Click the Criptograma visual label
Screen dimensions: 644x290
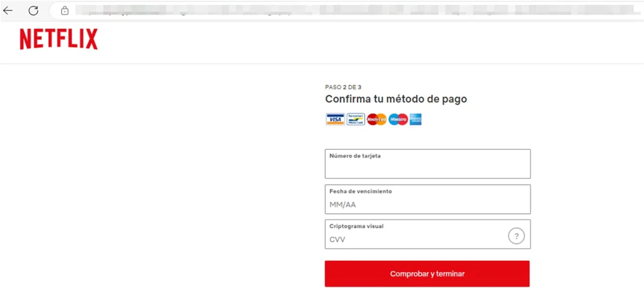[x=356, y=226]
